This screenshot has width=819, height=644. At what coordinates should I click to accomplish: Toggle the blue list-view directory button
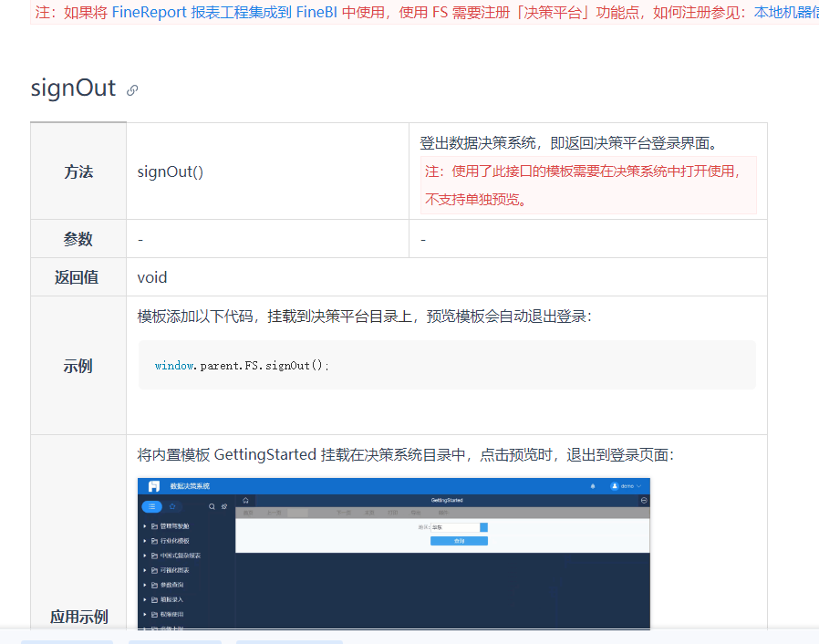point(151,506)
